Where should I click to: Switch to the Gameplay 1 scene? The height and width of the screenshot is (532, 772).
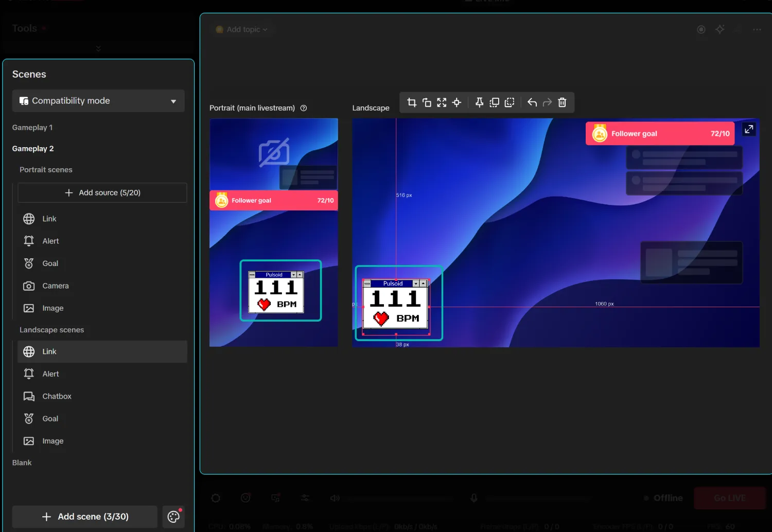tap(32, 127)
